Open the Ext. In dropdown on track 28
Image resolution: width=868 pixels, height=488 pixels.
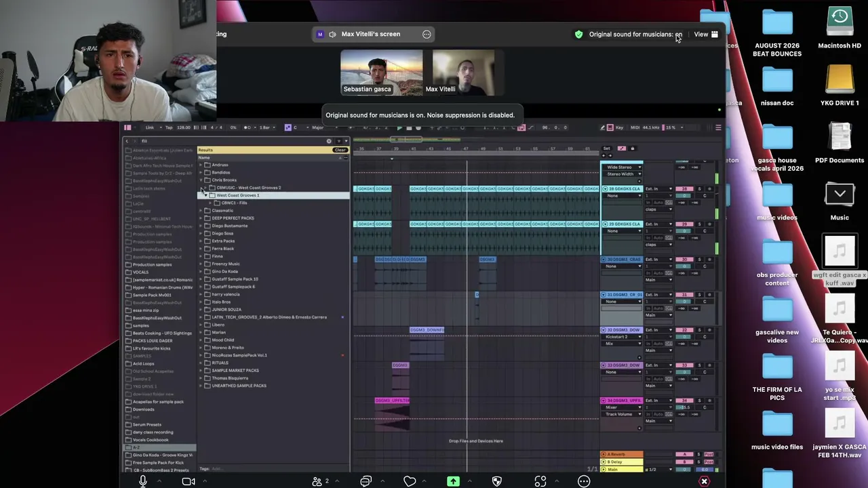(x=658, y=189)
